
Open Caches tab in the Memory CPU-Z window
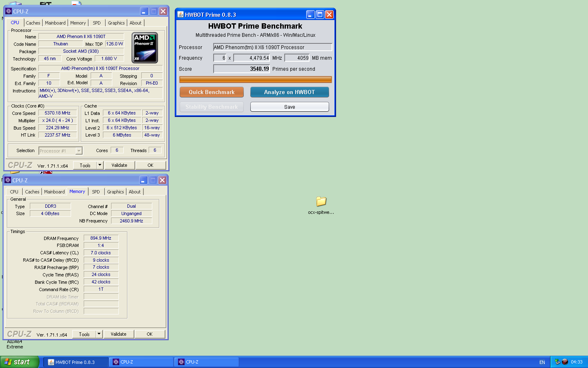coord(32,192)
